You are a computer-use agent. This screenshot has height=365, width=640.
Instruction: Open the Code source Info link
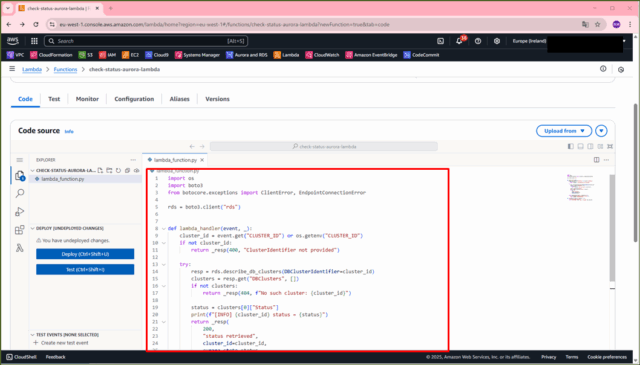click(x=69, y=131)
